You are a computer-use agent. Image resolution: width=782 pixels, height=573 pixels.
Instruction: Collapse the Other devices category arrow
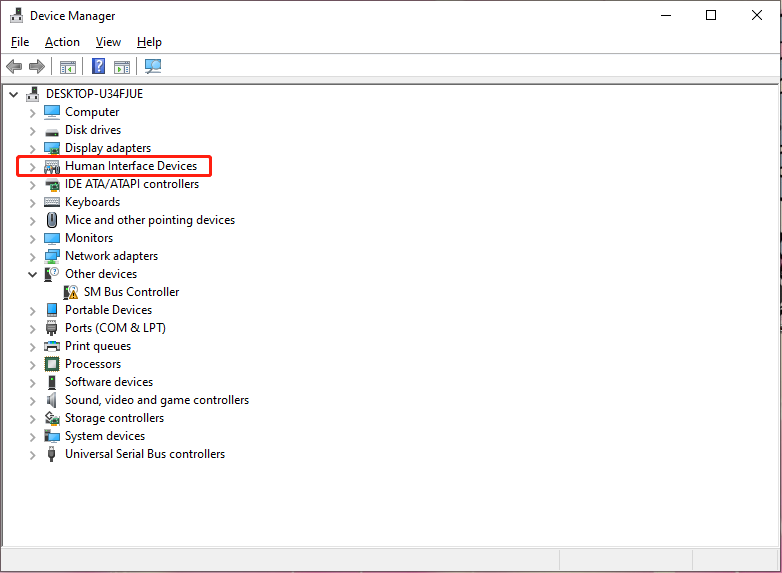tap(32, 274)
